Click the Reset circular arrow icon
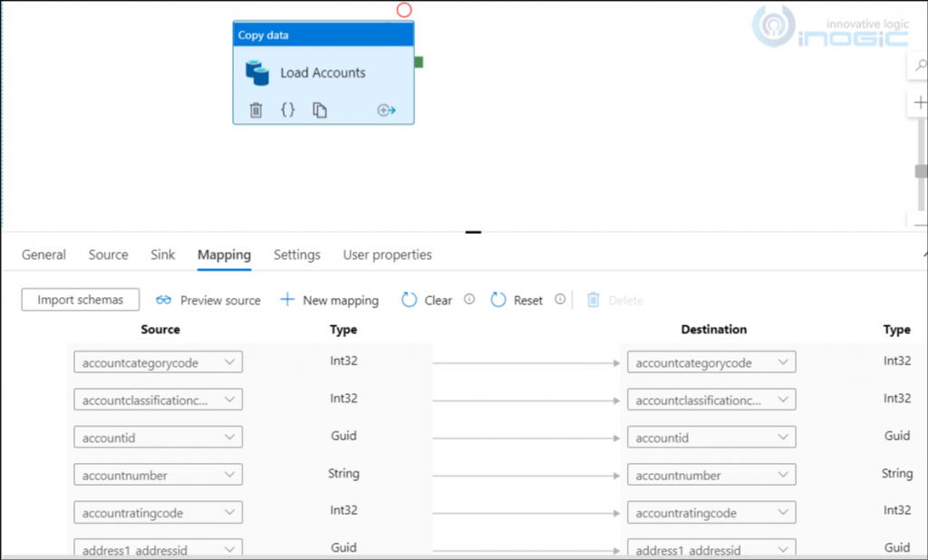928x560 pixels. [x=498, y=299]
